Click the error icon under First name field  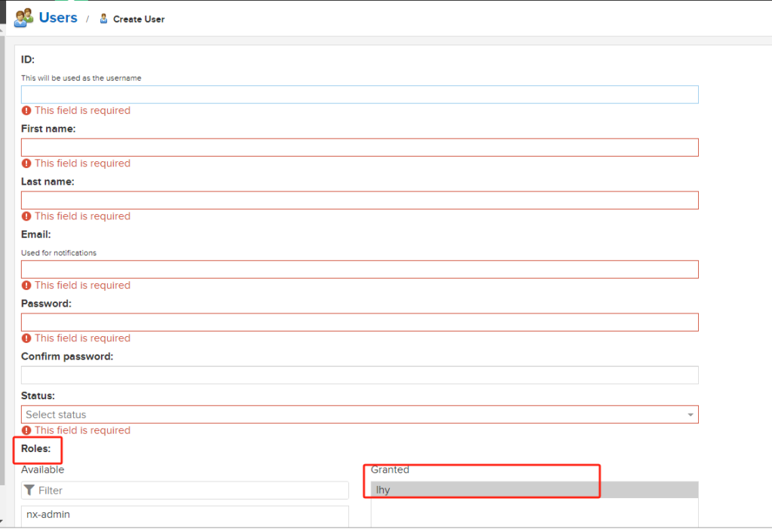pos(26,164)
